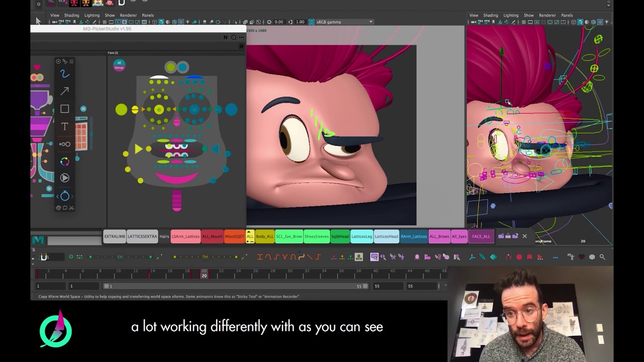
Task: Click the pin icon atop picker toolbar
Action: point(64,61)
